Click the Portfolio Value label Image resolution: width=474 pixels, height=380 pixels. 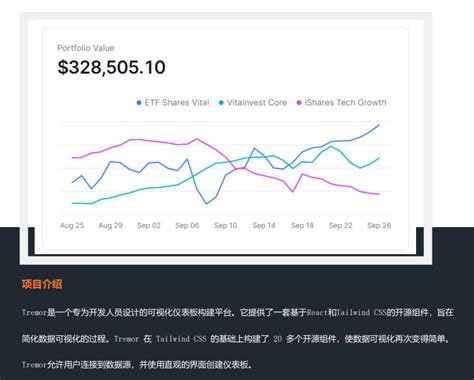86,48
